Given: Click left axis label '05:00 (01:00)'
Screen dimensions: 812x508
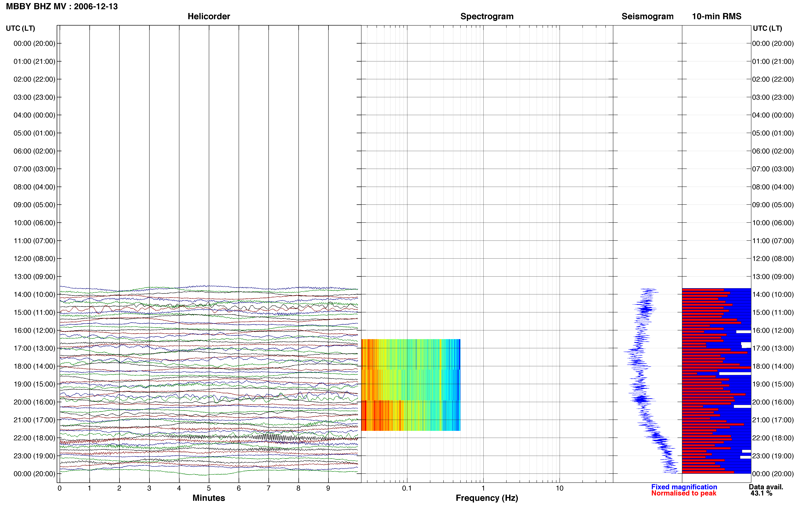Looking at the screenshot, I should tap(34, 133).
